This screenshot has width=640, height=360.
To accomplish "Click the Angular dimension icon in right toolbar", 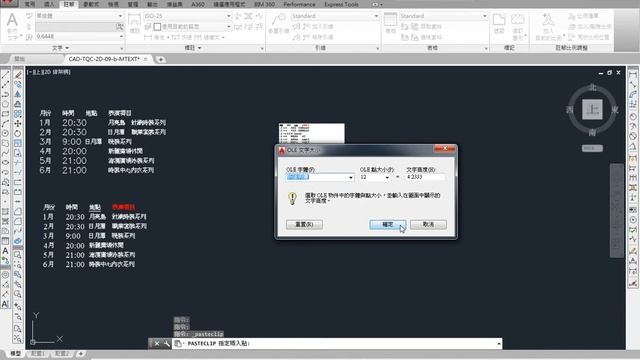I will pyautogui.click(x=633, y=147).
